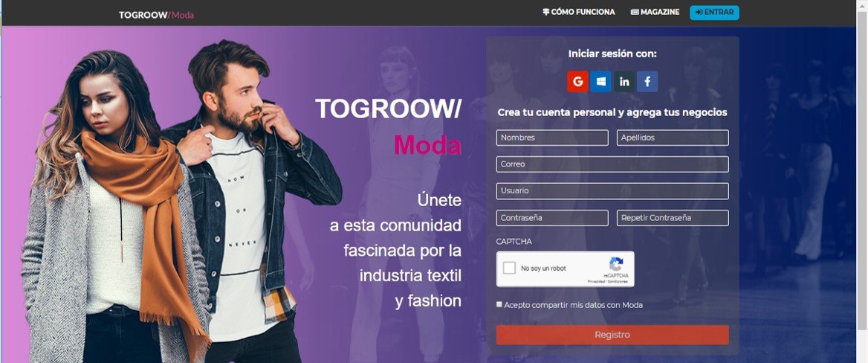868x363 pixels.
Task: Open the MAGAZINE menu item
Action: point(655,12)
